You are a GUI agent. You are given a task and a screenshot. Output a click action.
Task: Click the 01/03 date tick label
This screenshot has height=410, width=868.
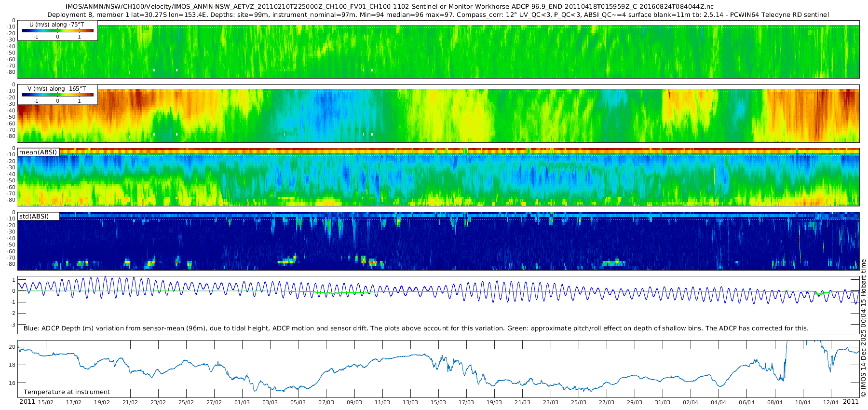click(x=242, y=402)
